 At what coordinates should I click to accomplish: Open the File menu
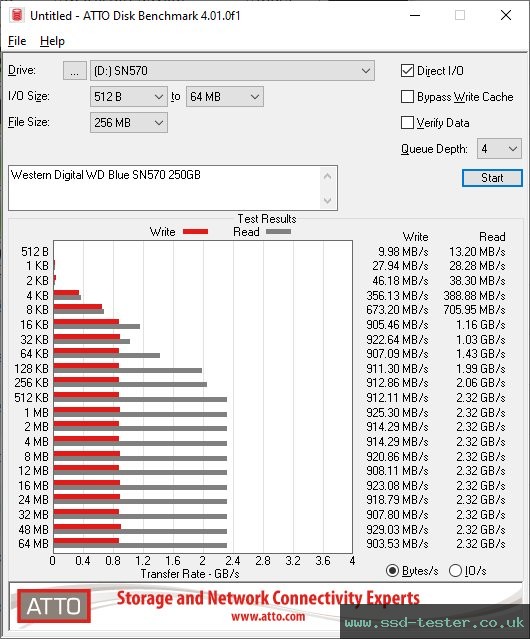coord(17,41)
